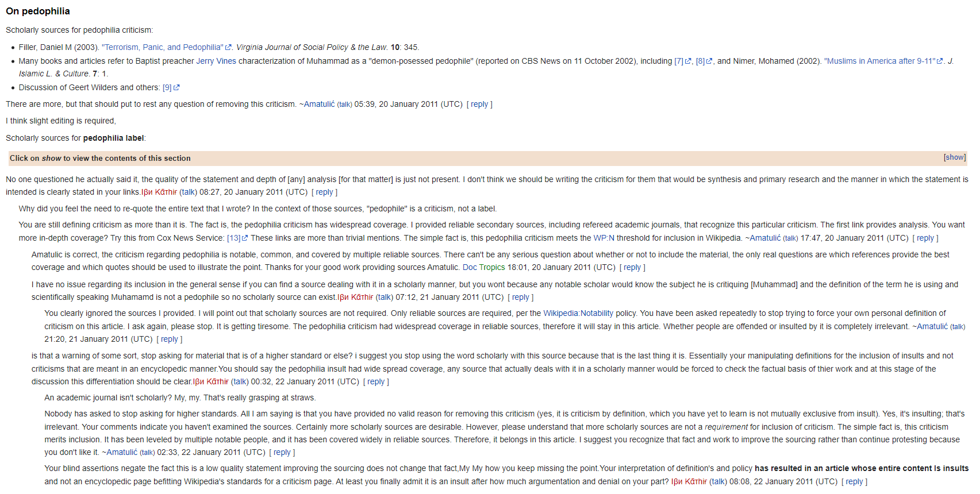The width and height of the screenshot is (980, 494).
Task: Open talk link beside 00:32, 22 January
Action: [x=240, y=381]
